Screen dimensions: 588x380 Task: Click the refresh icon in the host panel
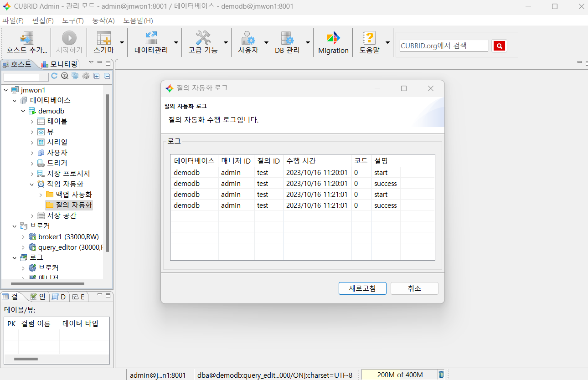[54, 76]
